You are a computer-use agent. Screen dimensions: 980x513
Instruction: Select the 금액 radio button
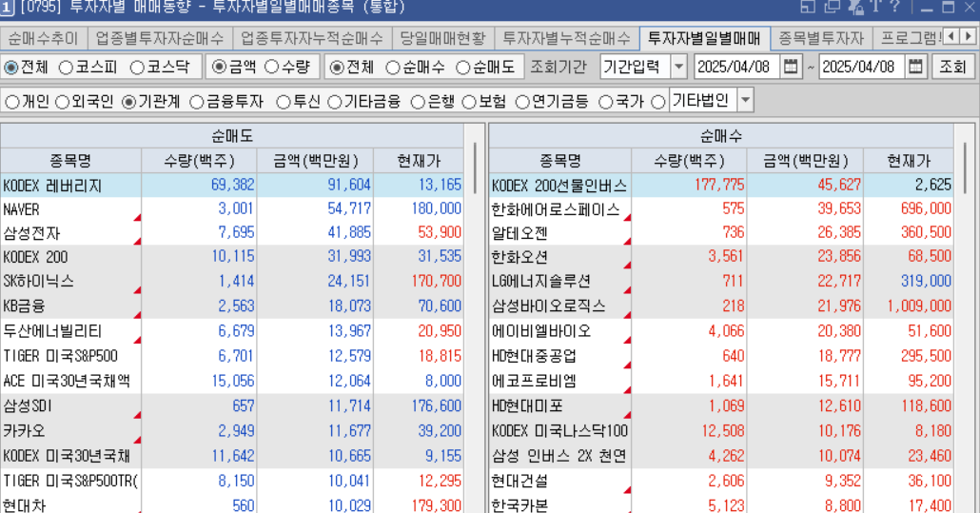[x=219, y=67]
